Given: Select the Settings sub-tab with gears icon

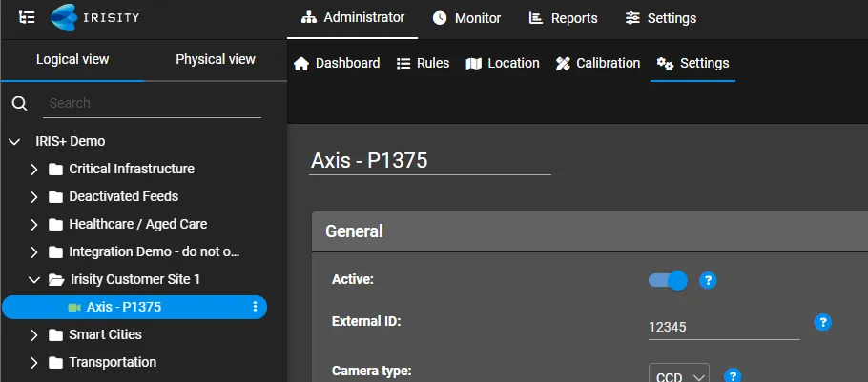Looking at the screenshot, I should click(692, 64).
